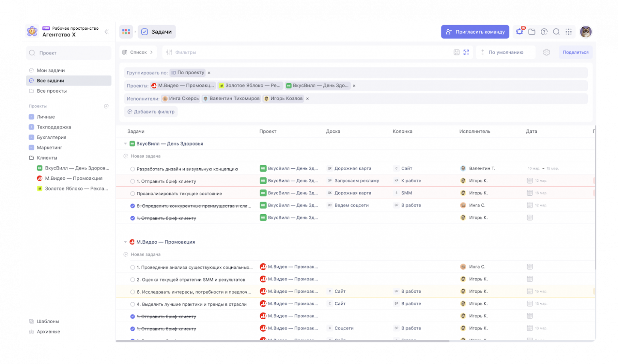This screenshot has width=618, height=364.
Task: Mark 'Отправить бриф клиенту' task as done
Action: click(x=132, y=181)
